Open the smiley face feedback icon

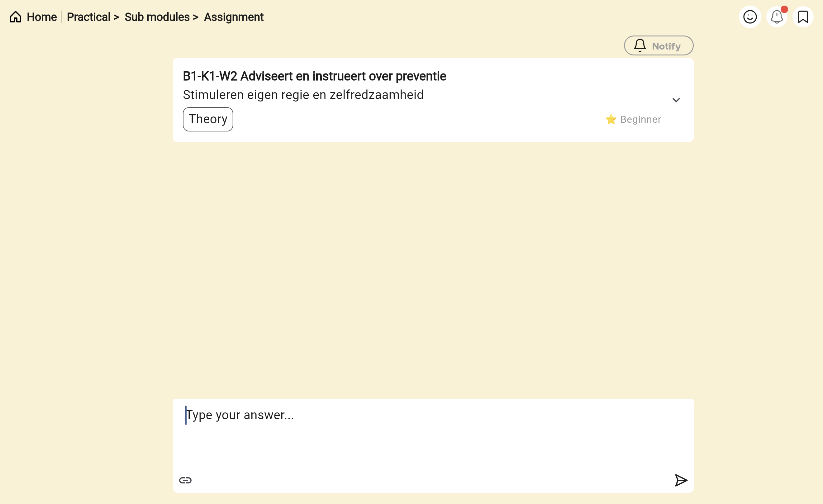pyautogui.click(x=749, y=17)
